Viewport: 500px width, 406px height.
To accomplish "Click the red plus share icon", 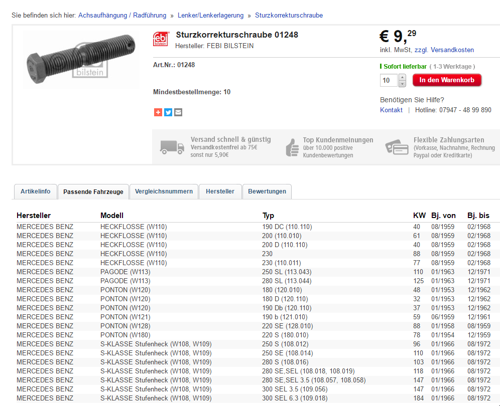I will [x=158, y=112].
